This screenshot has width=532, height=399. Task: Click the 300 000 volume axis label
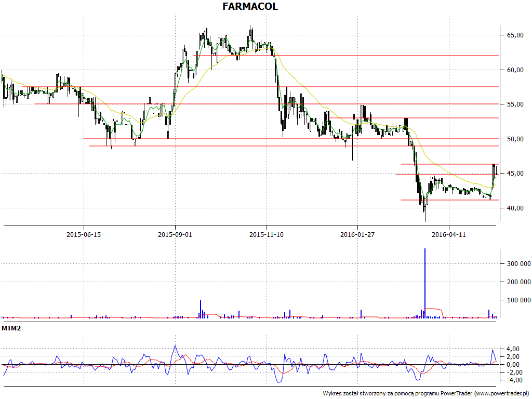pos(519,263)
